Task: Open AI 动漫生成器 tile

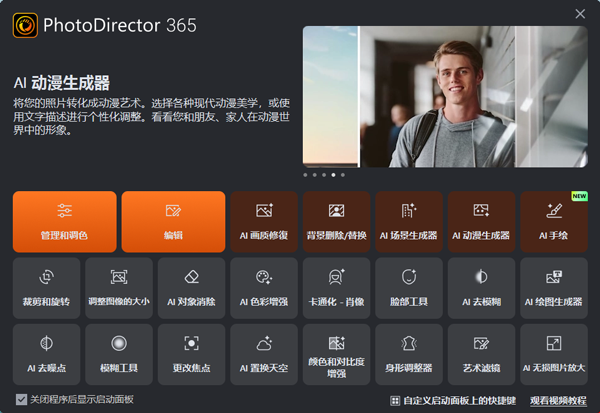Action: coord(481,222)
